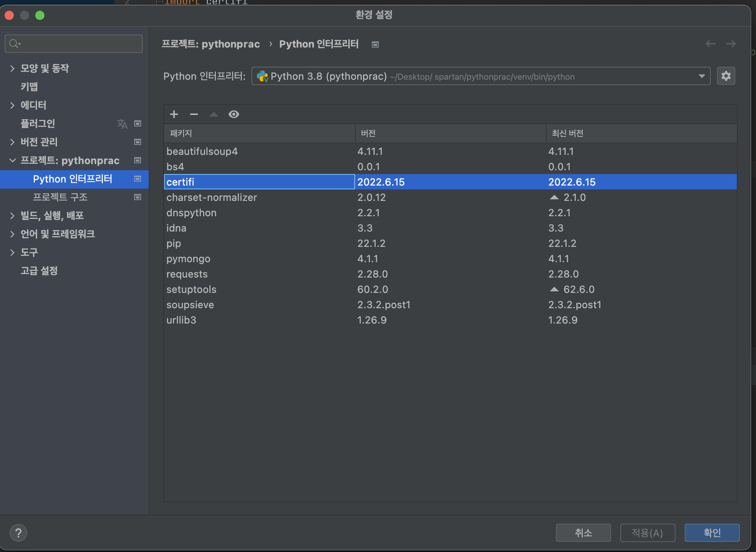756x552 pixels.
Task: Toggle early releases with the eye icon
Action: coord(233,114)
